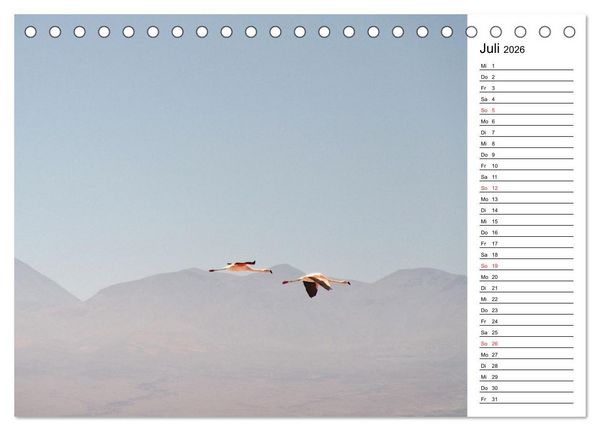600x431 pixels.
Task: Select the 'Do 23' day row
Action: [527, 310]
